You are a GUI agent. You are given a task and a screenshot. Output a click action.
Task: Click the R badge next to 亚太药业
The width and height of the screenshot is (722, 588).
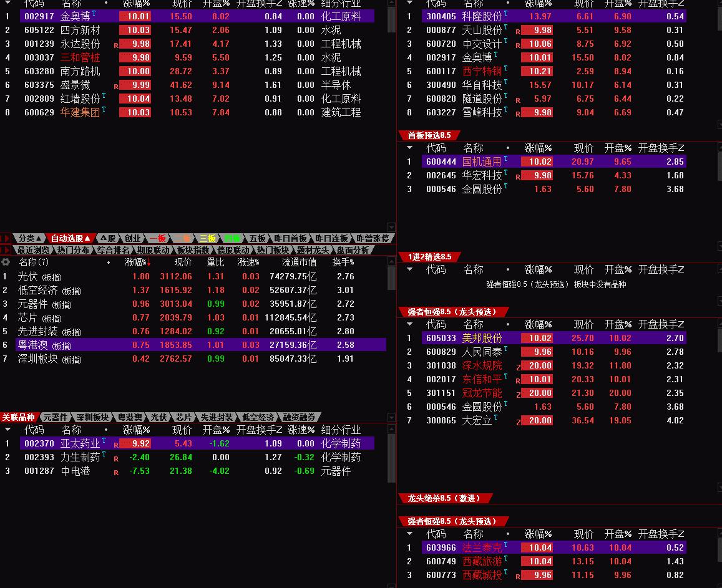[116, 445]
